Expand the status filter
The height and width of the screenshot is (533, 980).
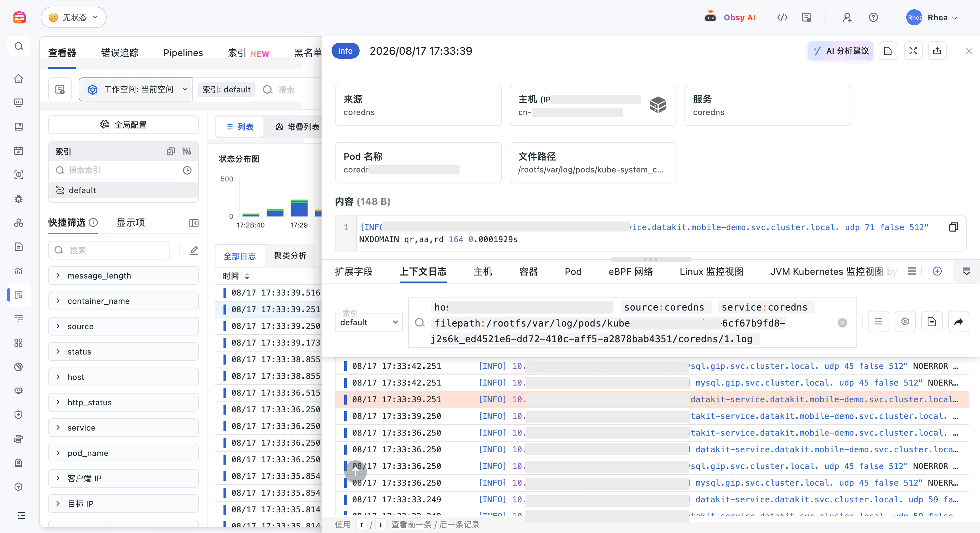[123, 352]
